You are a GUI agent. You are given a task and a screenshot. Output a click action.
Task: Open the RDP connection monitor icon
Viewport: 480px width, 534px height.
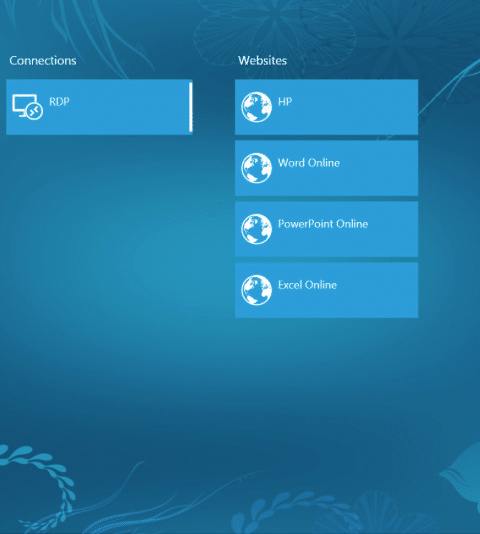coord(28,107)
